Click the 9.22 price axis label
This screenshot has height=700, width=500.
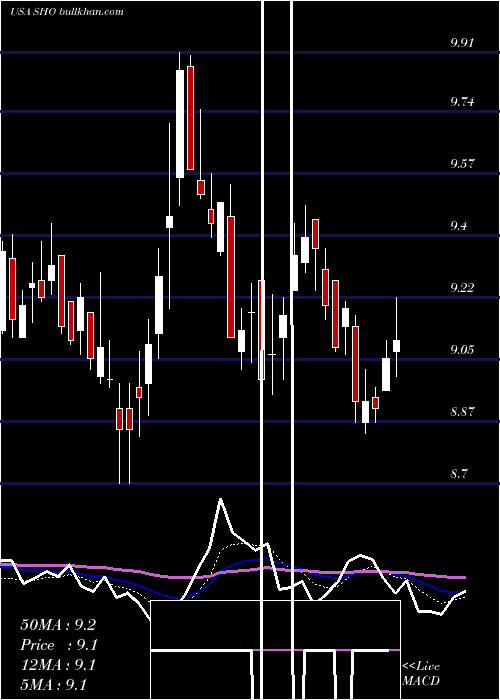[x=462, y=288]
